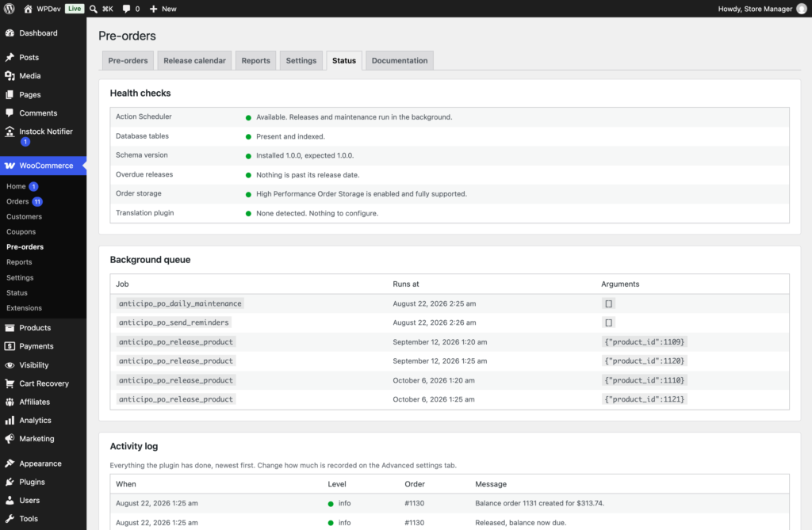The width and height of the screenshot is (812, 530).
Task: Click the Pages icon in sidebar
Action: 10,95
